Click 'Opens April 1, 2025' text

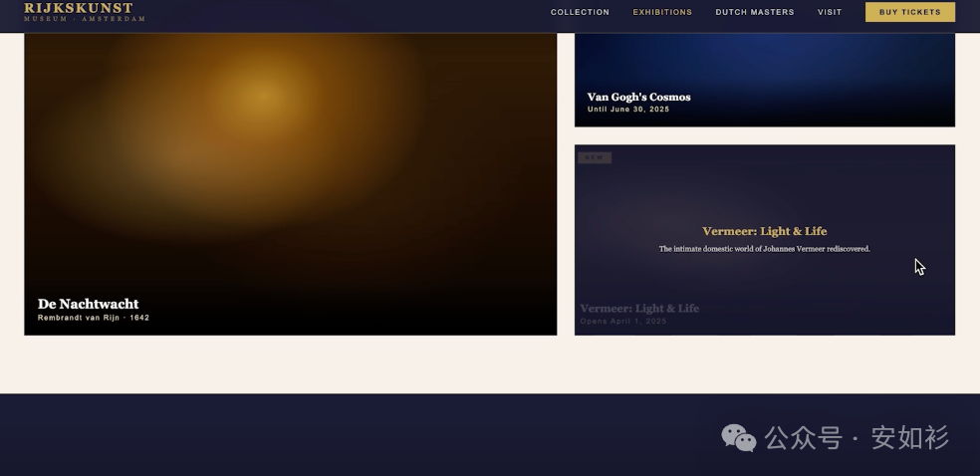(x=623, y=321)
